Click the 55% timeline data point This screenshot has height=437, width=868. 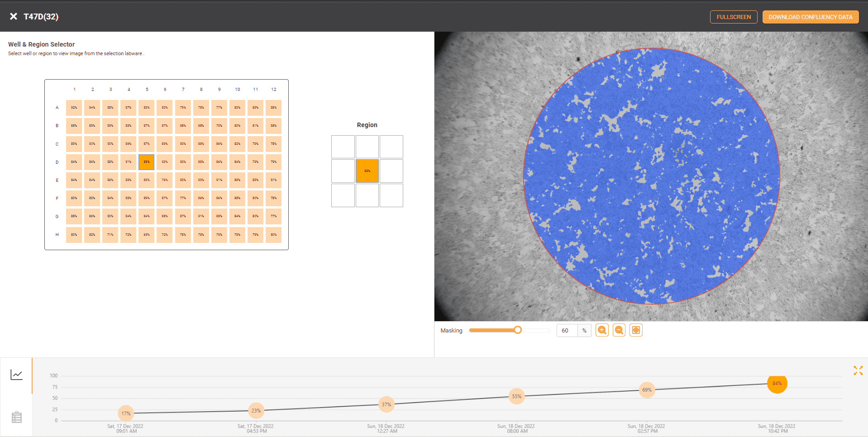click(516, 396)
